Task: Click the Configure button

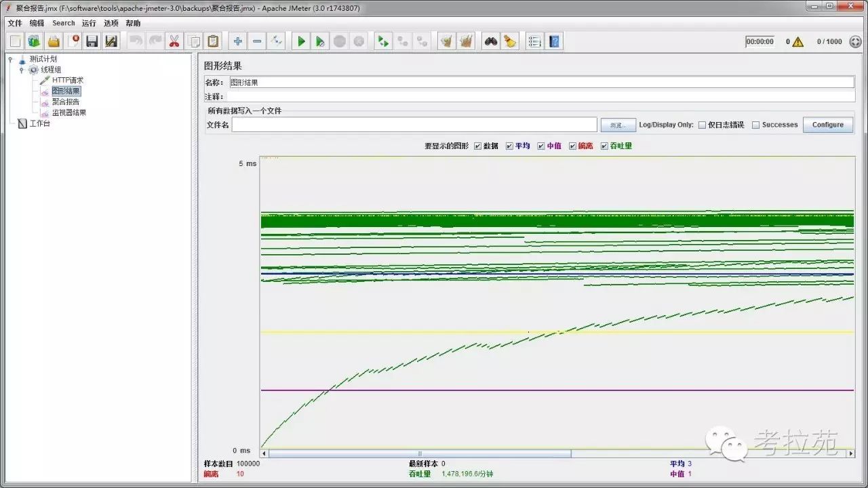Action: (828, 125)
